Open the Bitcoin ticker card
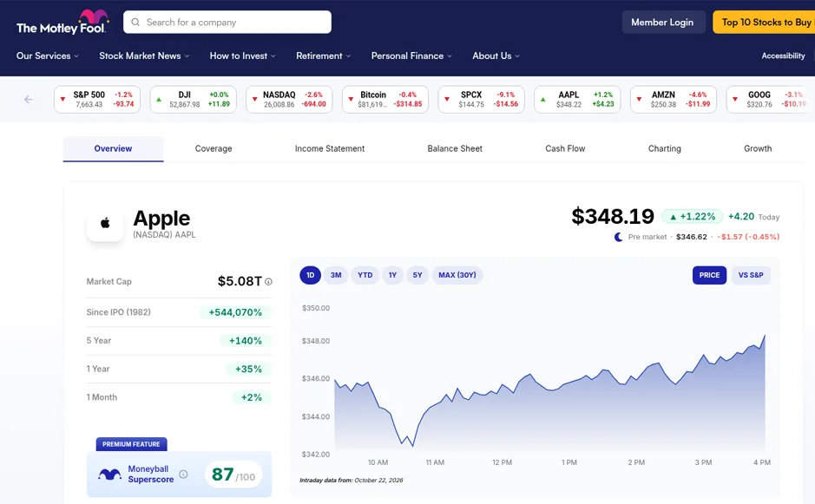This screenshot has width=815, height=504. click(x=385, y=99)
